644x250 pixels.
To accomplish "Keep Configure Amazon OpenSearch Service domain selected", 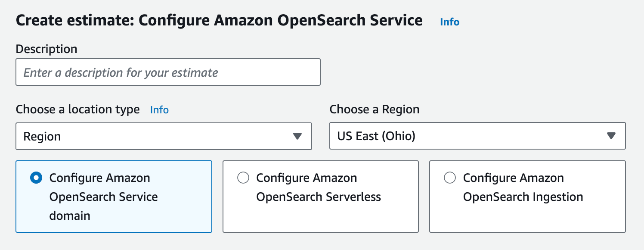I will 114,196.
